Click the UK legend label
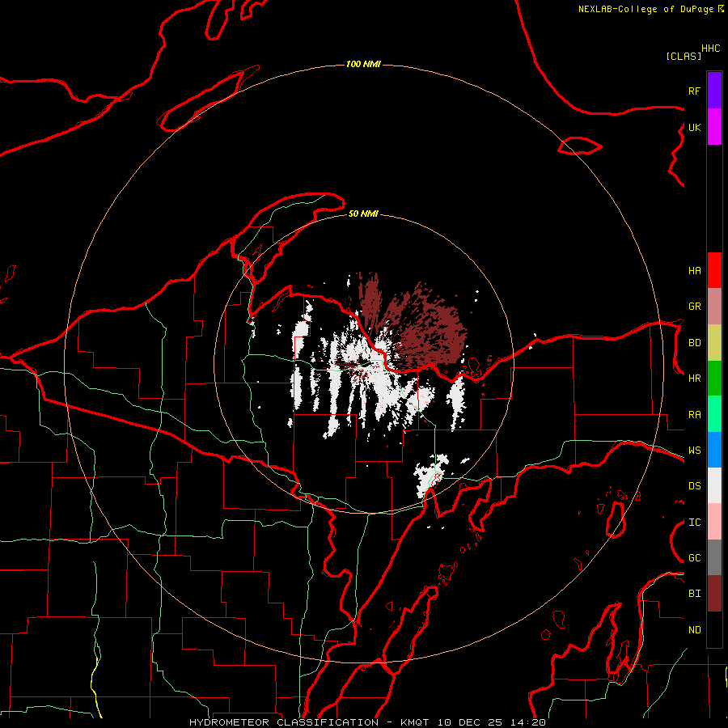Viewport: 728px width, 728px height. [x=694, y=127]
